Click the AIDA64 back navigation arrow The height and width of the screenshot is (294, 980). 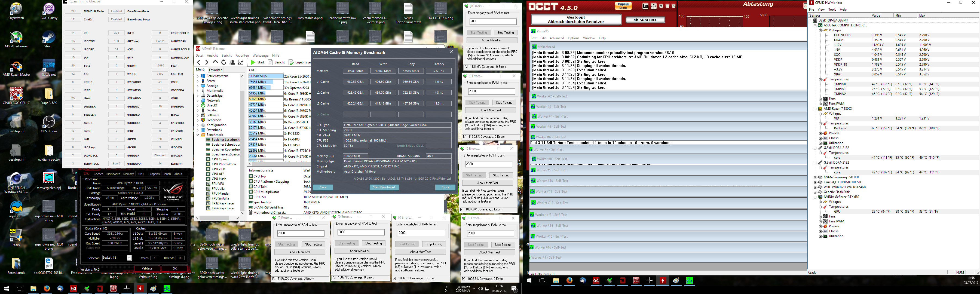pyautogui.click(x=199, y=62)
